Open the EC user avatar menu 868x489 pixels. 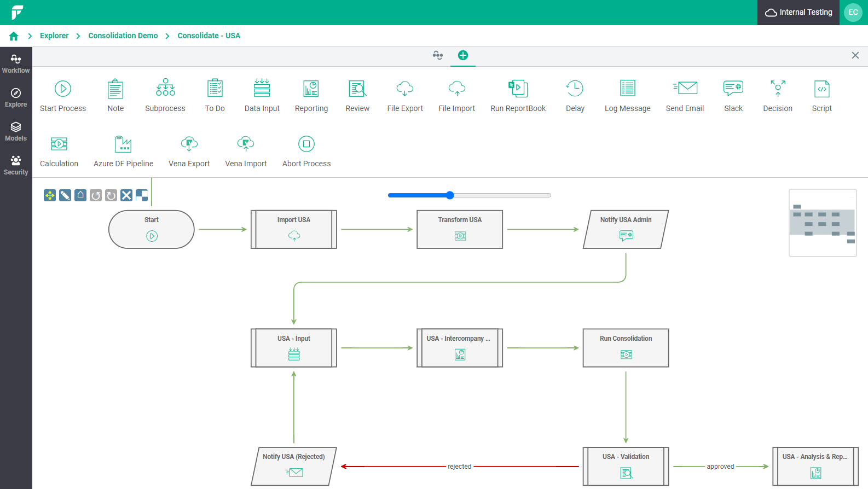coord(853,13)
